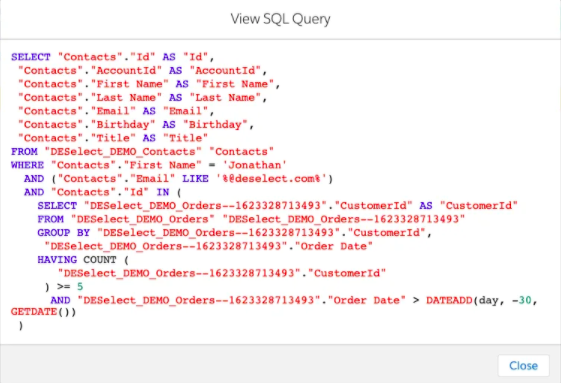The height and width of the screenshot is (383, 561).
Task: Click the WHERE keyword
Action: [x=28, y=165]
